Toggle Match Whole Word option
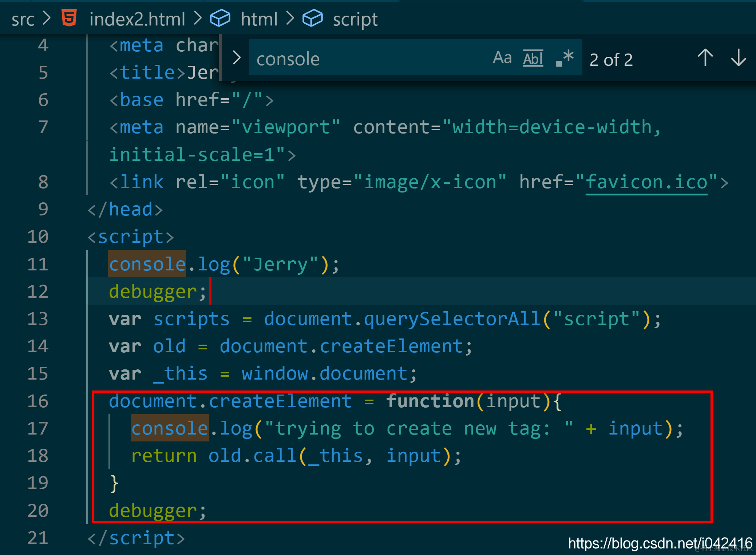756x555 pixels. 533,58
